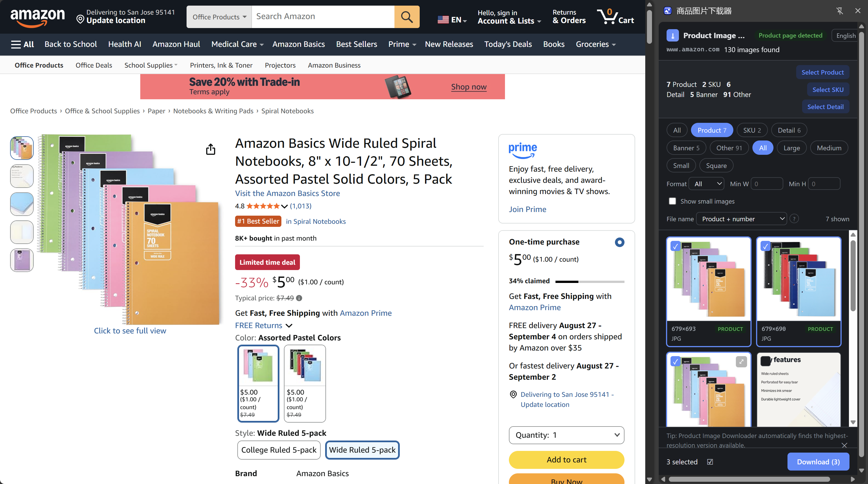The image size is (868, 484).
Task: Click the typical price info icon
Action: (x=299, y=298)
